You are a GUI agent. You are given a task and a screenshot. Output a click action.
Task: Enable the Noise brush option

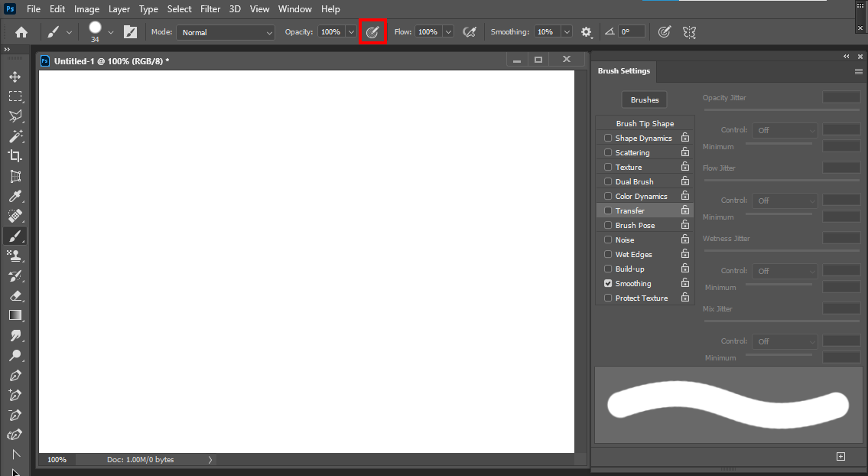pos(607,240)
